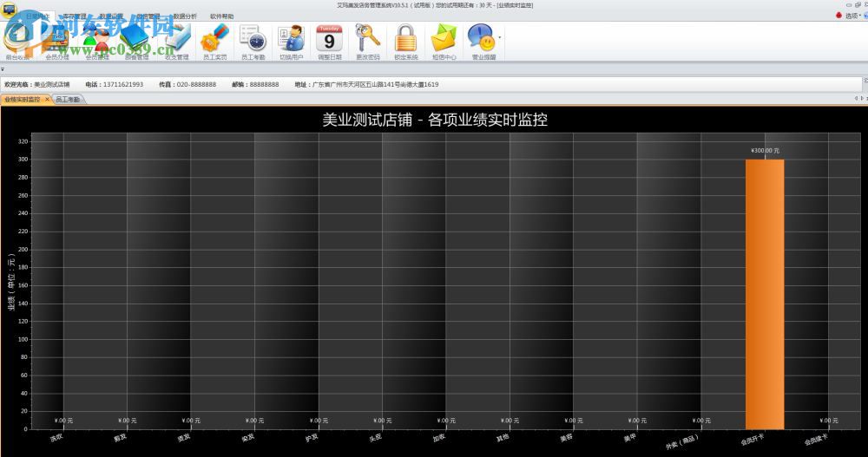Viewport: 868px width, 457px height.
Task: Click the 调整日期 calendar icon
Action: point(329,42)
